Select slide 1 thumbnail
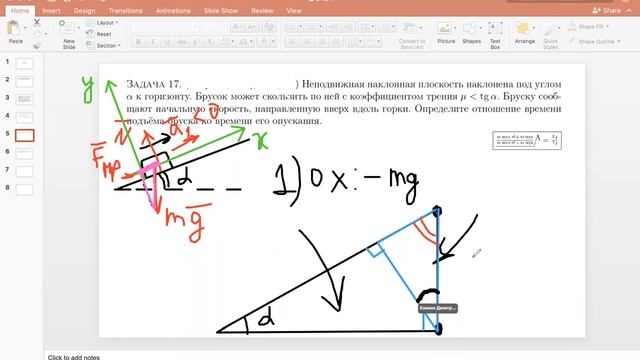640x360 pixels. coord(24,63)
